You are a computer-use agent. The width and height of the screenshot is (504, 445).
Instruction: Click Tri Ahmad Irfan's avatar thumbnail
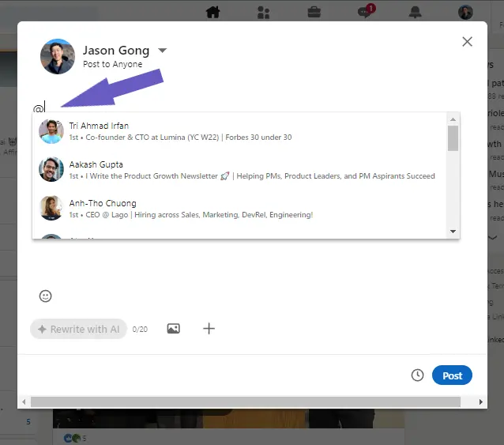click(51, 131)
